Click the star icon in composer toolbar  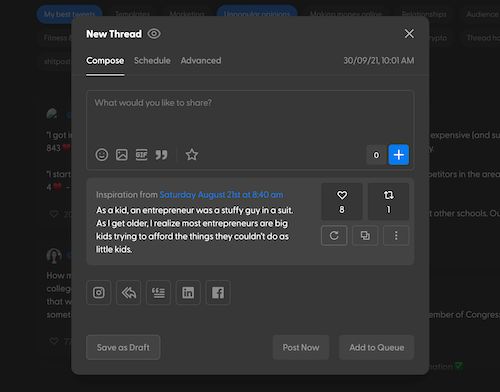[x=192, y=155]
